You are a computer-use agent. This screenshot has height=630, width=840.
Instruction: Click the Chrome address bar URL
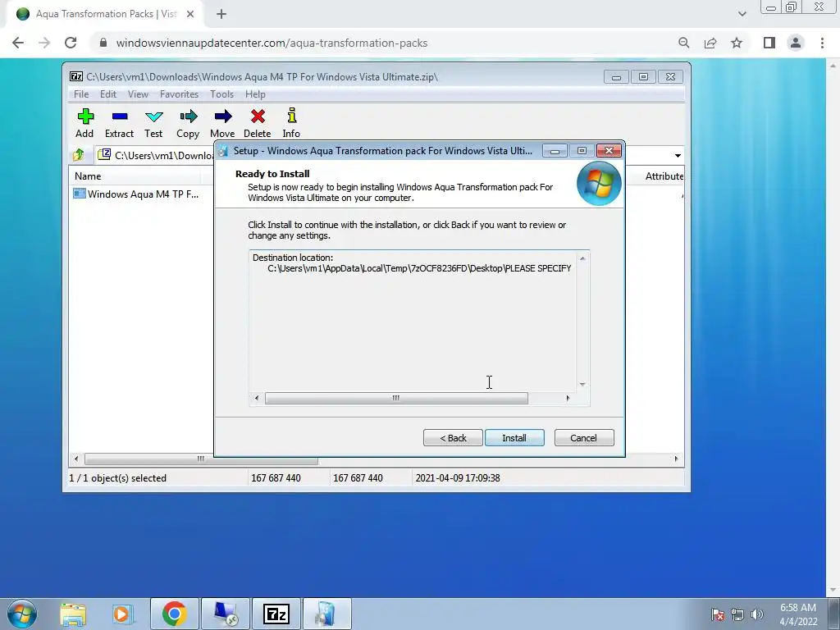pyautogui.click(x=272, y=43)
